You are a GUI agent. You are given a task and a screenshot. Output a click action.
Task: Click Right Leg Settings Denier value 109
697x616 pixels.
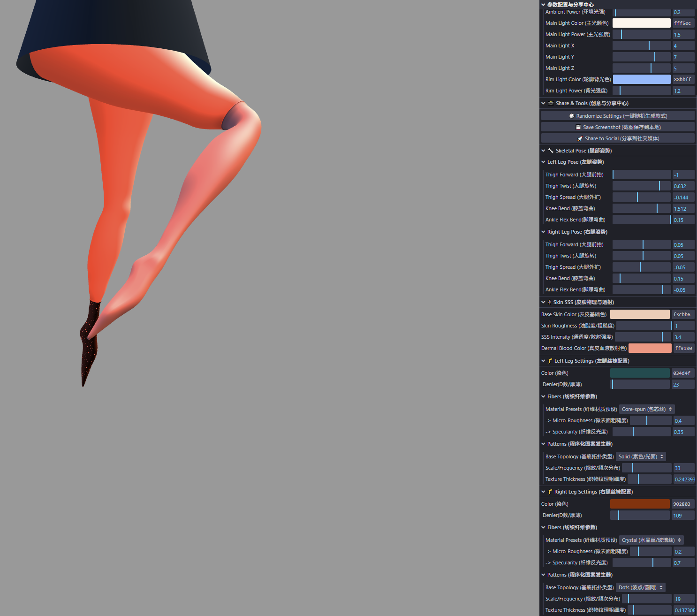pyautogui.click(x=683, y=515)
